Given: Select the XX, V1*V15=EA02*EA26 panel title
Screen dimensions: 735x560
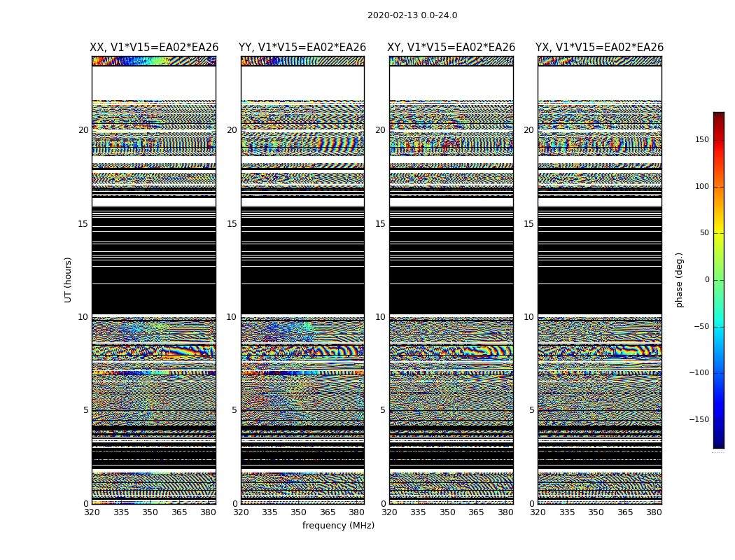Looking at the screenshot, I should click(x=154, y=48).
